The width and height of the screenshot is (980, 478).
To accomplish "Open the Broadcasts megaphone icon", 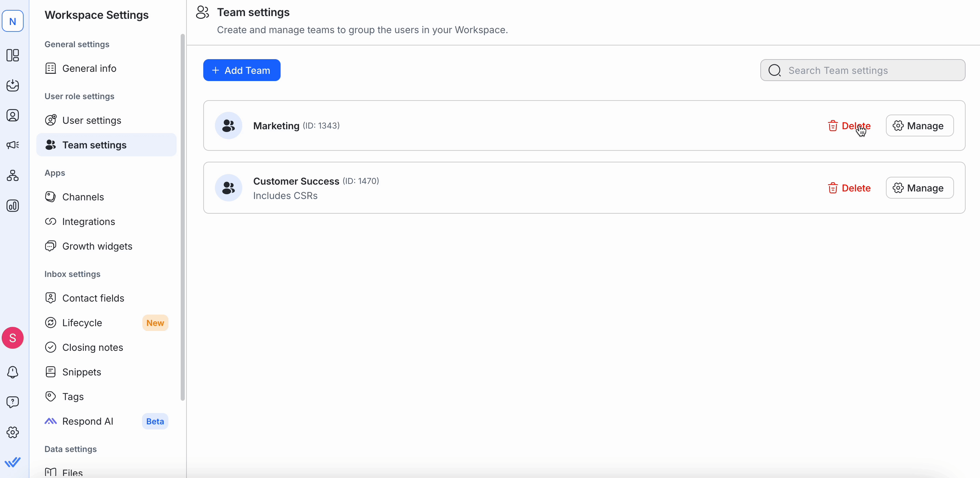I will point(13,145).
